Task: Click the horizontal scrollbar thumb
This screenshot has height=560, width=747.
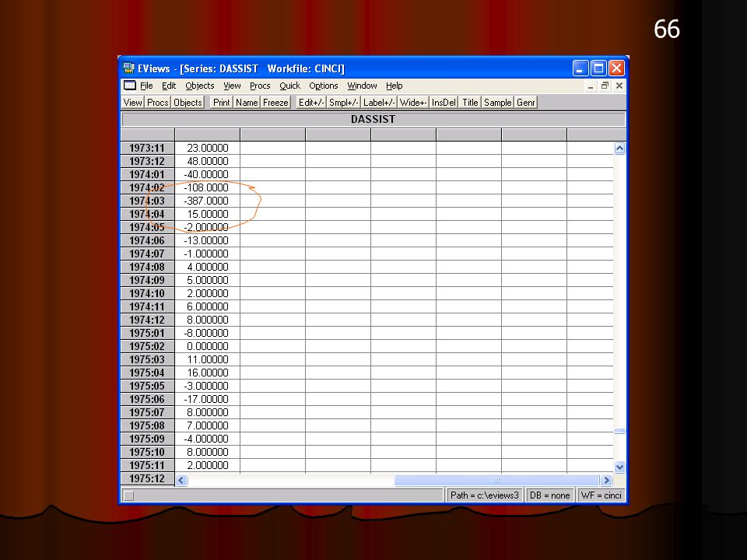Action: pos(496,480)
